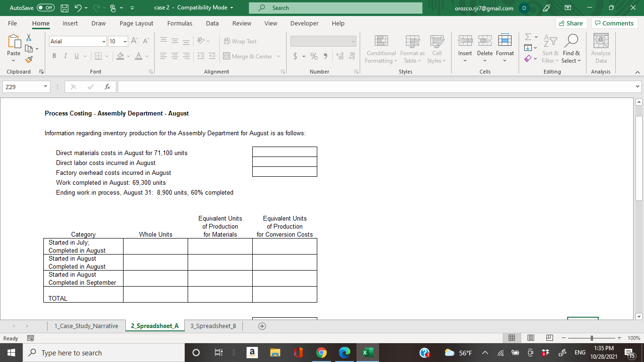Click the Format cells button

(x=504, y=49)
